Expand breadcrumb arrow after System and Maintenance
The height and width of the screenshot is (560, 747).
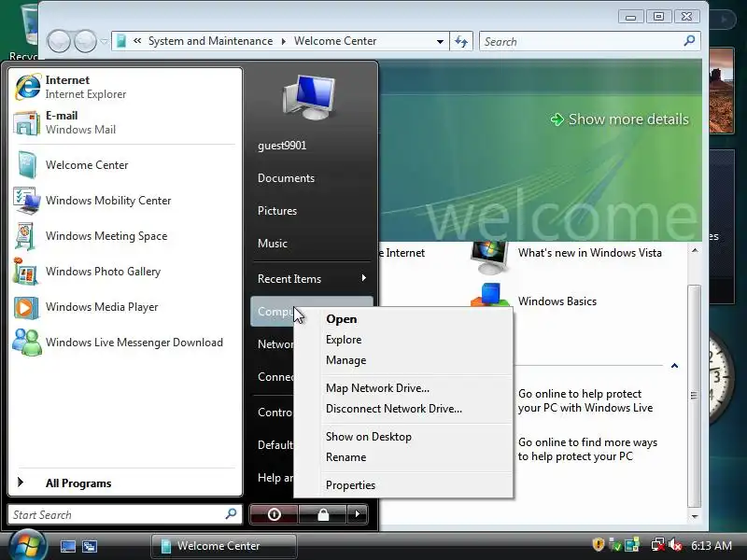point(284,41)
